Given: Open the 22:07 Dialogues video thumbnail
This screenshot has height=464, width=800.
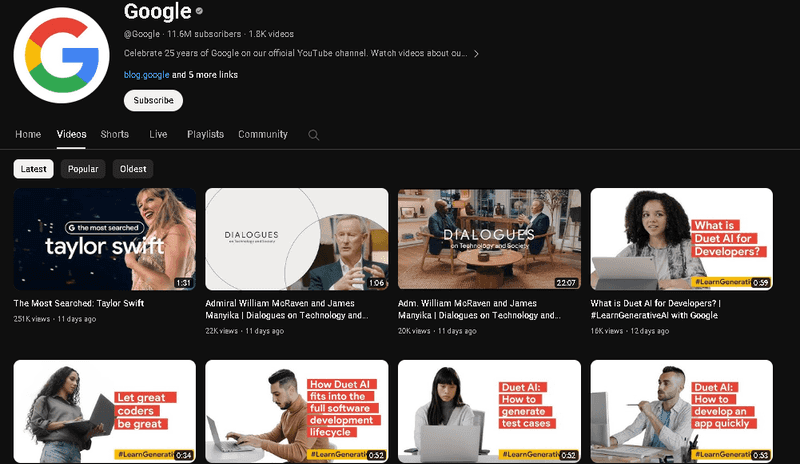Looking at the screenshot, I should [x=489, y=239].
